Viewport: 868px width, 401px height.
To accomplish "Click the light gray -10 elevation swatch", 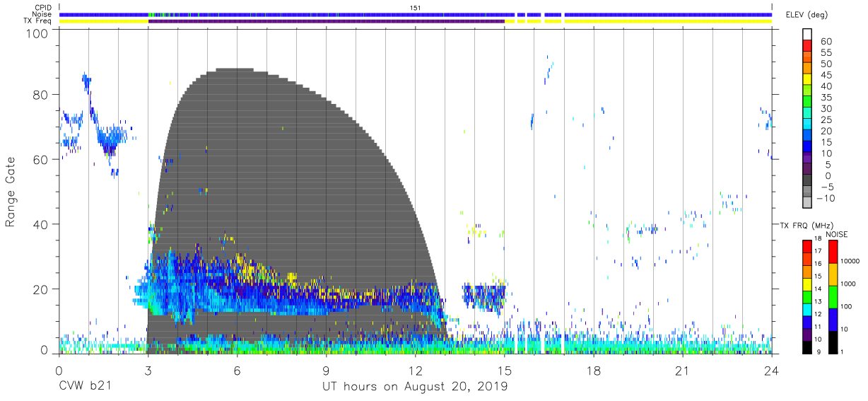I will [807, 203].
